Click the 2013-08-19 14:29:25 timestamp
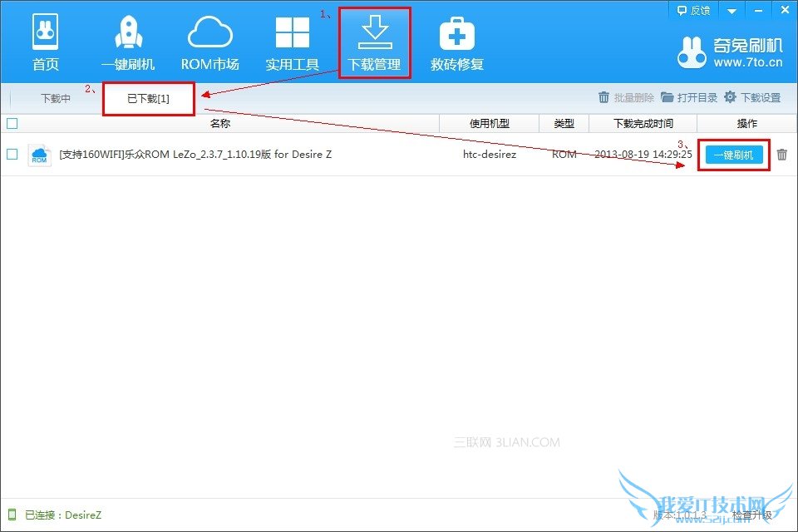Image resolution: width=798 pixels, height=532 pixels. click(643, 155)
